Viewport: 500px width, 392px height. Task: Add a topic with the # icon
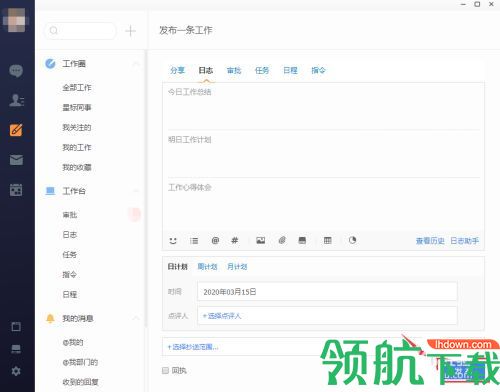(235, 240)
